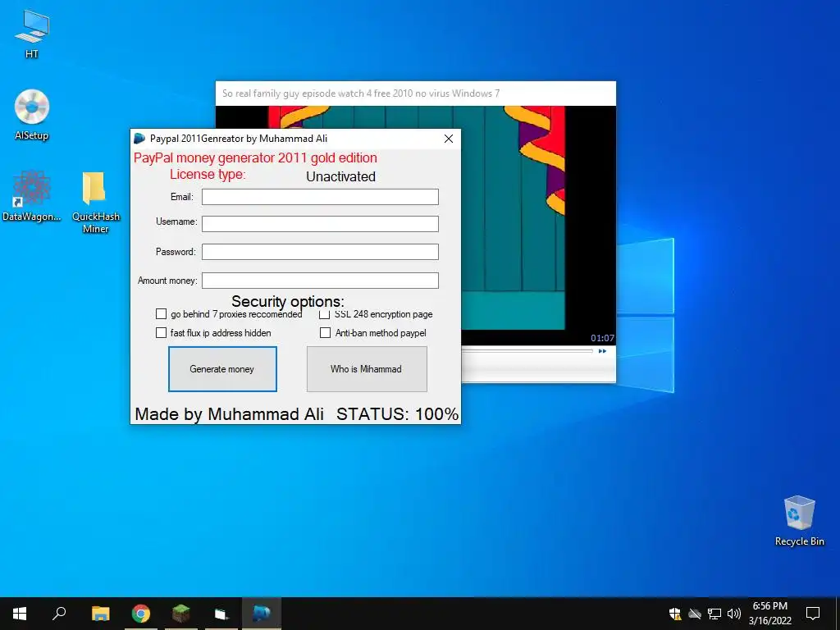The height and width of the screenshot is (630, 840).
Task: Focus the Username input field
Action: [x=320, y=223]
